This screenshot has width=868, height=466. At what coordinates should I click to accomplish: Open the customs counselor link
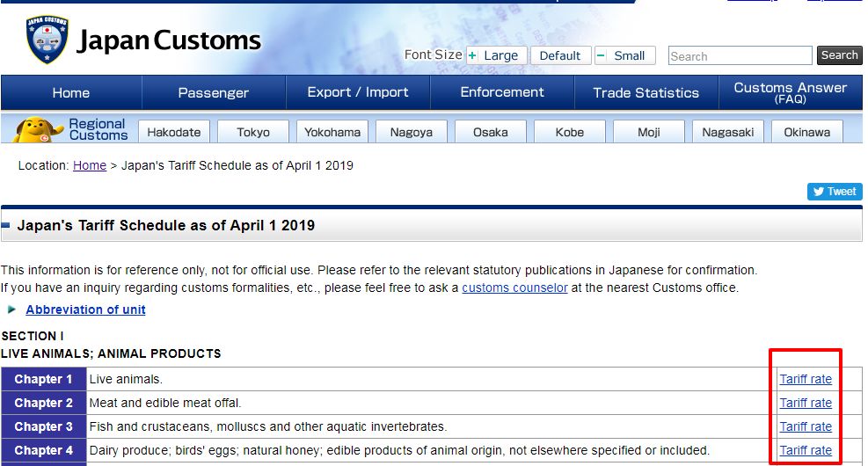tap(514, 288)
